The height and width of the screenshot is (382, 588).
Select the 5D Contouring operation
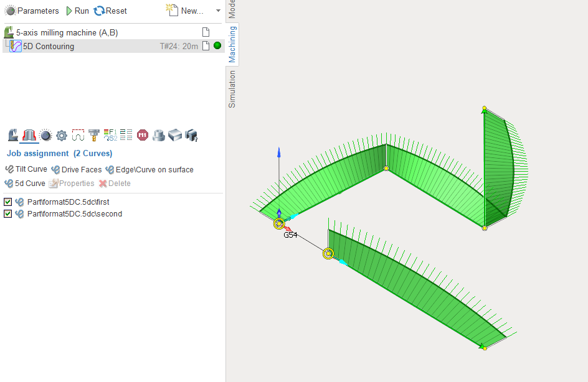(x=49, y=46)
